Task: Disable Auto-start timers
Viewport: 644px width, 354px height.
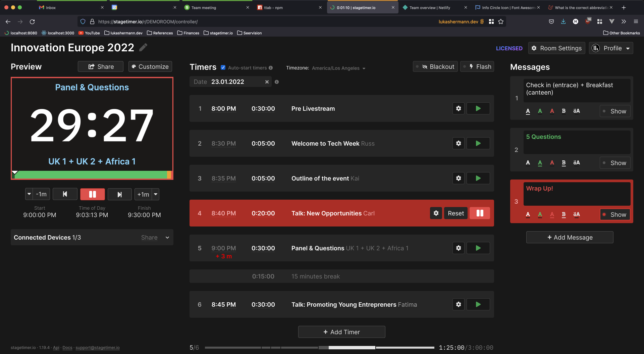Action: [x=223, y=67]
